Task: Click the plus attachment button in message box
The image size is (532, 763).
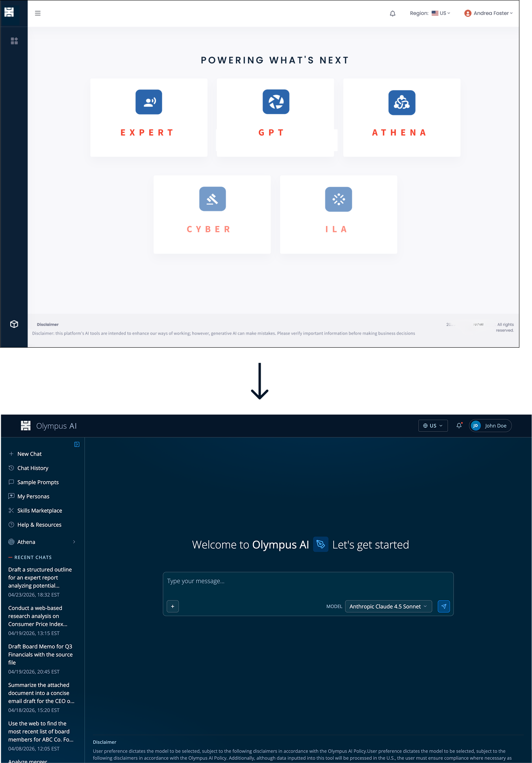Action: tap(173, 606)
